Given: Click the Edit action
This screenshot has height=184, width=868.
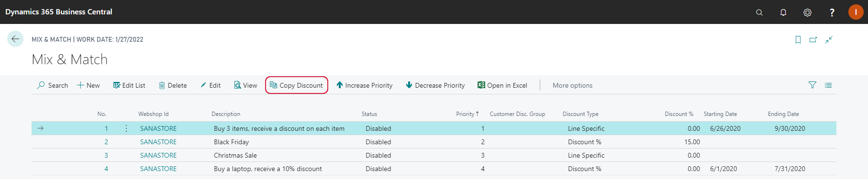Looking at the screenshot, I should 211,85.
